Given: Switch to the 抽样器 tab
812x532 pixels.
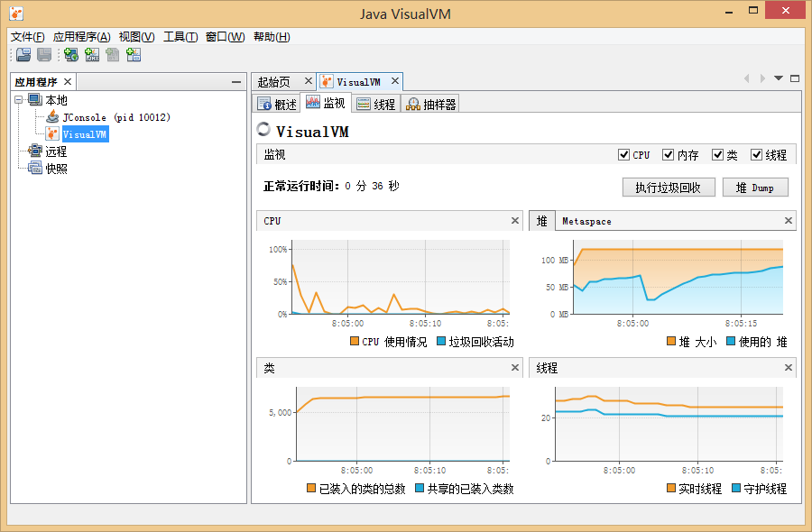Looking at the screenshot, I should click(x=431, y=104).
